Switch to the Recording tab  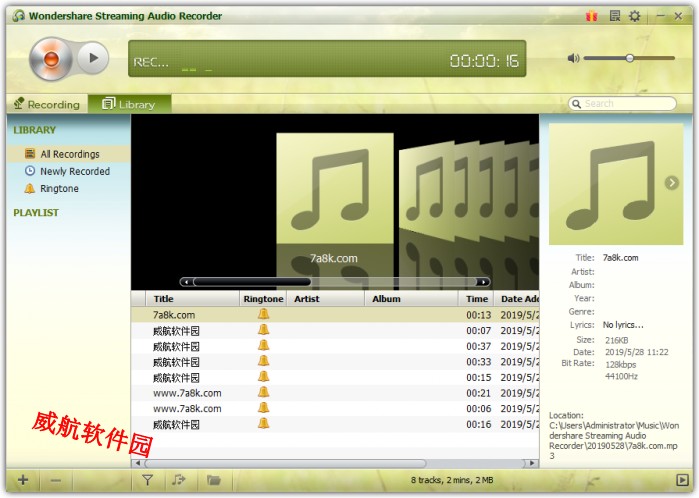pos(47,104)
